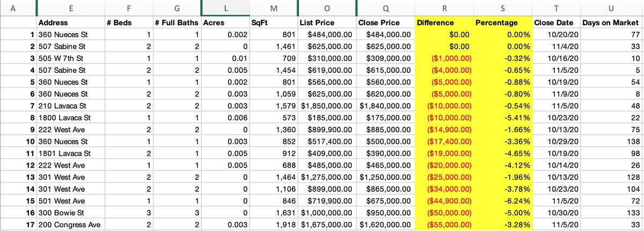Click days on market value 138
Viewport: 644px width, 231px height.
612,141
